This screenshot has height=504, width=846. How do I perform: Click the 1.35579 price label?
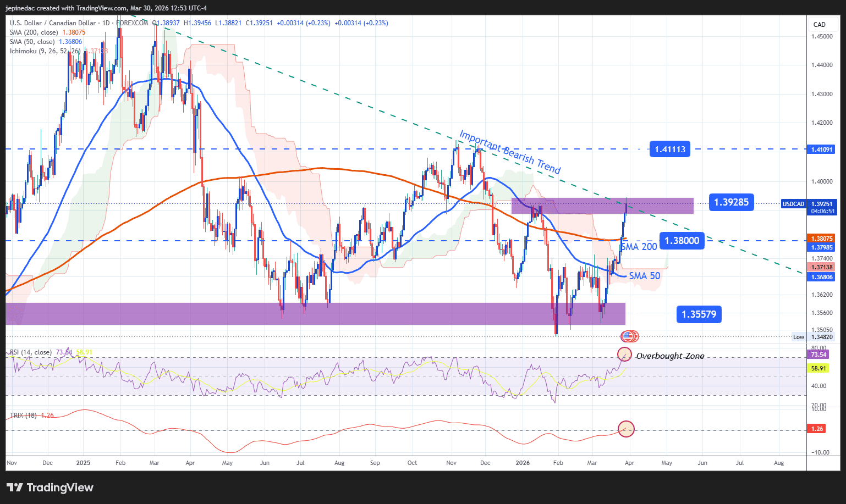pos(699,314)
